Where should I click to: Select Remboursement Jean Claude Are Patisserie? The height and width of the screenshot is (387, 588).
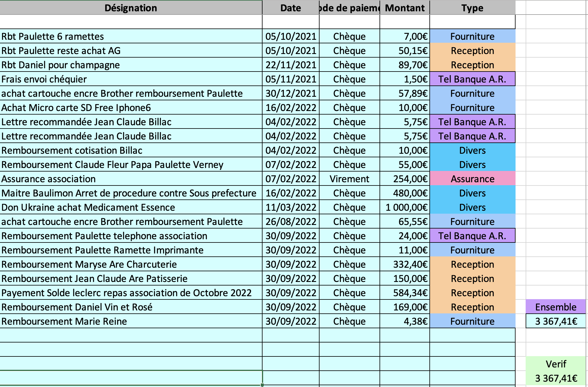click(131, 278)
